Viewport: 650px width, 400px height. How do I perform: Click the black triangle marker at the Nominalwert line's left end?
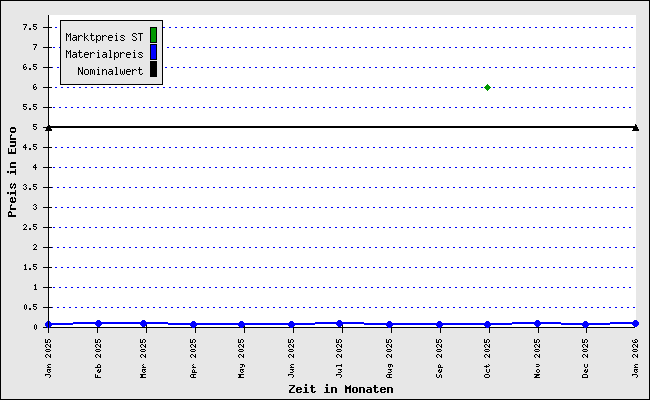pos(48,127)
